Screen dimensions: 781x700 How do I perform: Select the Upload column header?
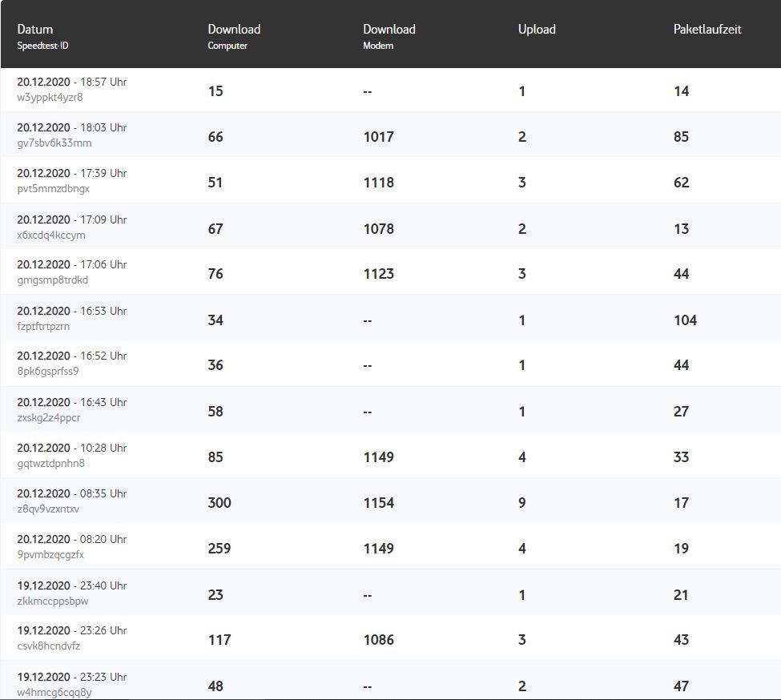pos(537,30)
